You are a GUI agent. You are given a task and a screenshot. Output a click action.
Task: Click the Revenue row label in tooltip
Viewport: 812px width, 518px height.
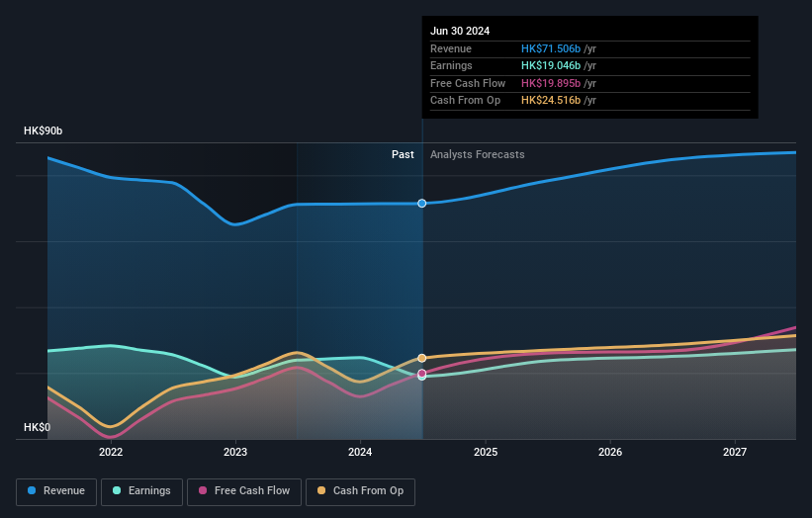pyautogui.click(x=451, y=48)
